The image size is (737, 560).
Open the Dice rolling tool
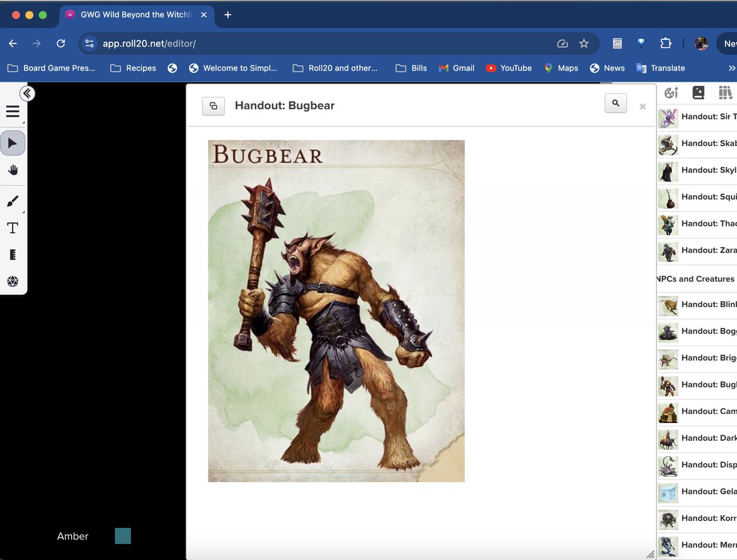pyautogui.click(x=13, y=281)
